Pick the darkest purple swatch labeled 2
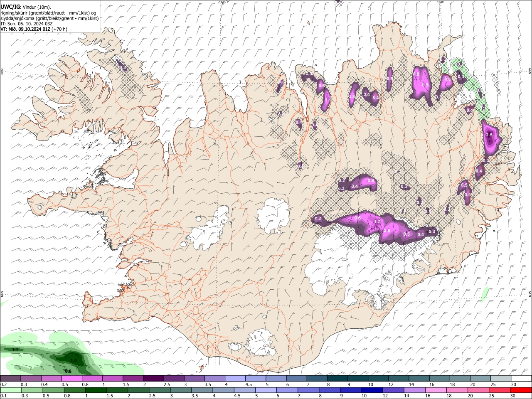 [153, 379]
